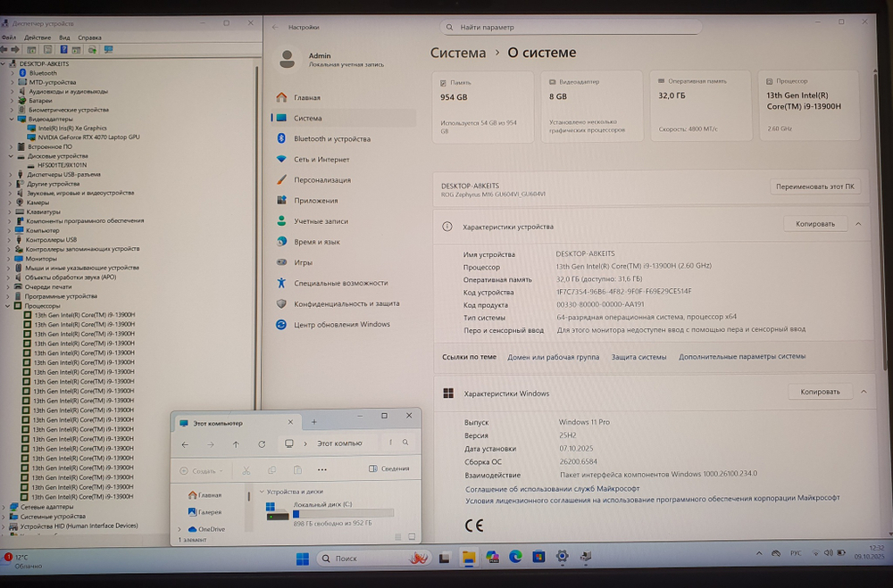
Task: Open OneDrive in Explorer navigation pane
Action: click(211, 529)
